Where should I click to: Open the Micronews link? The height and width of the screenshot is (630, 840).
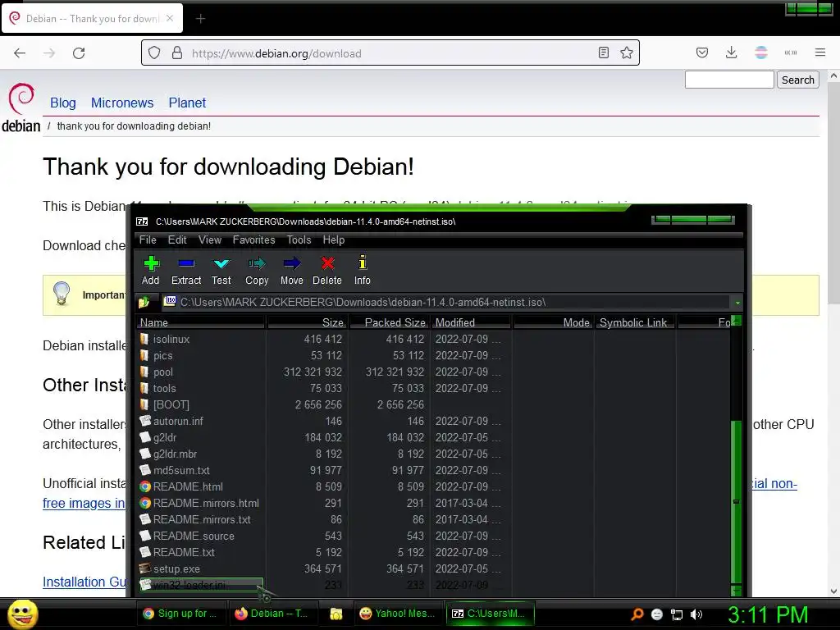tap(122, 103)
